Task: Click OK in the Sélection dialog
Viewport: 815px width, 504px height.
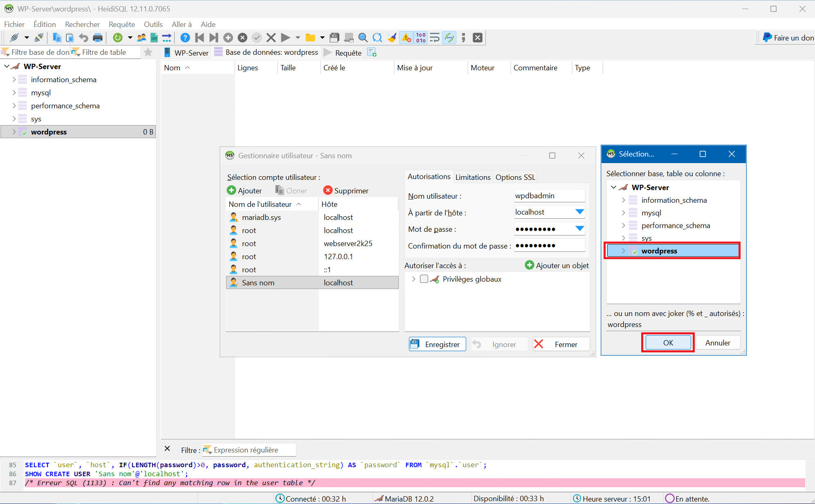Action: click(668, 343)
